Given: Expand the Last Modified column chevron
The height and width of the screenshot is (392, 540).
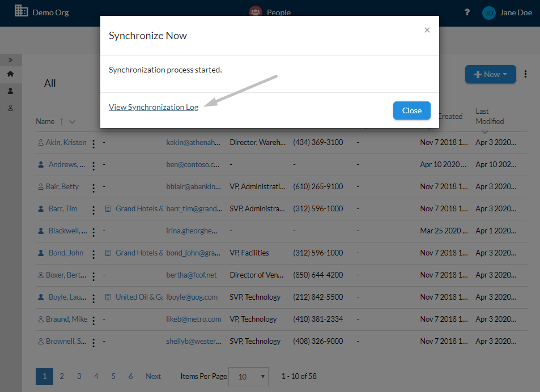Looking at the screenshot, I should (x=485, y=132).
